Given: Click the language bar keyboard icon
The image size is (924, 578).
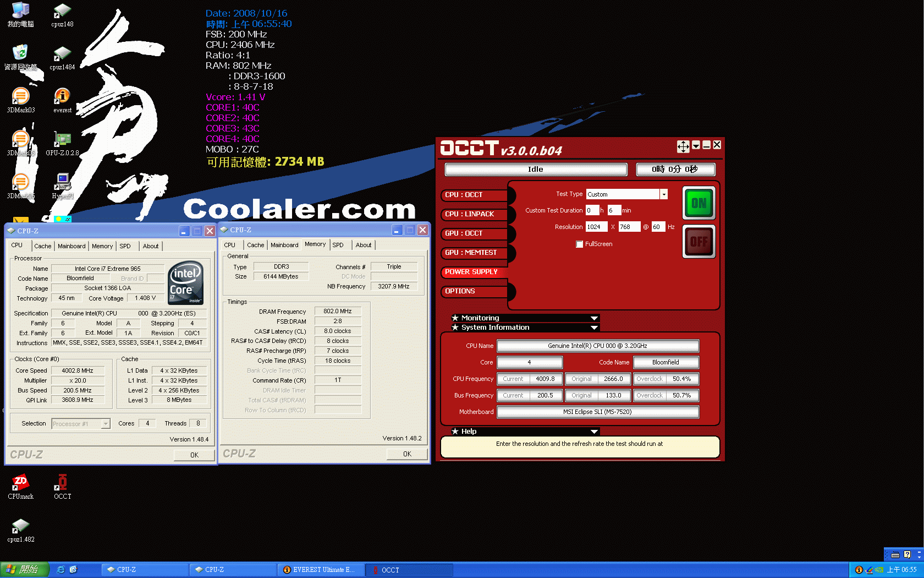Looking at the screenshot, I should click(x=895, y=555).
